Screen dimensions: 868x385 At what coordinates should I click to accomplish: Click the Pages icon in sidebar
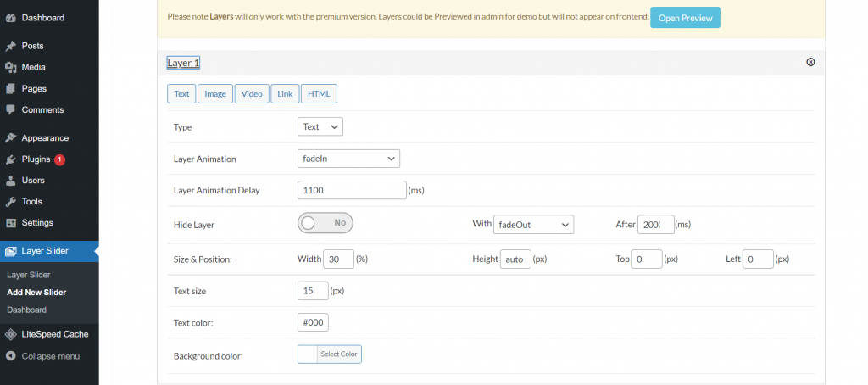tap(10, 89)
